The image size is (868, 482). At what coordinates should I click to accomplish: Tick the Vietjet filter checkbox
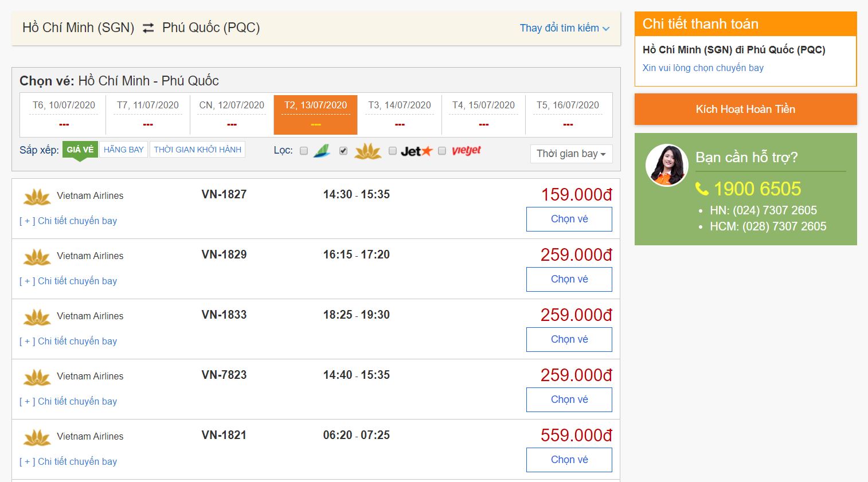coord(442,151)
